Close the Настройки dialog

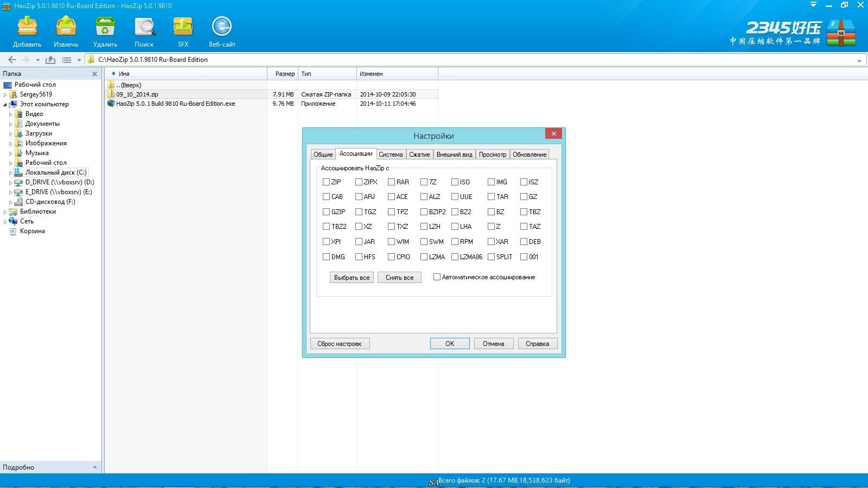click(x=553, y=134)
